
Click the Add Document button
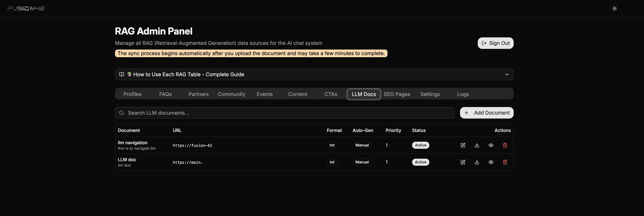(487, 113)
